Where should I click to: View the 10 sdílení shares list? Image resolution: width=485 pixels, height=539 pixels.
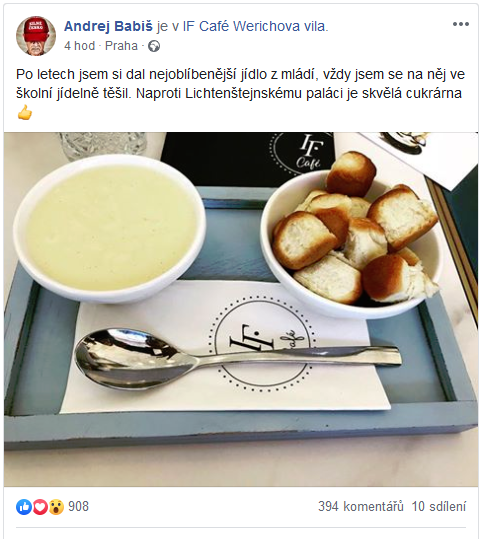click(x=439, y=506)
